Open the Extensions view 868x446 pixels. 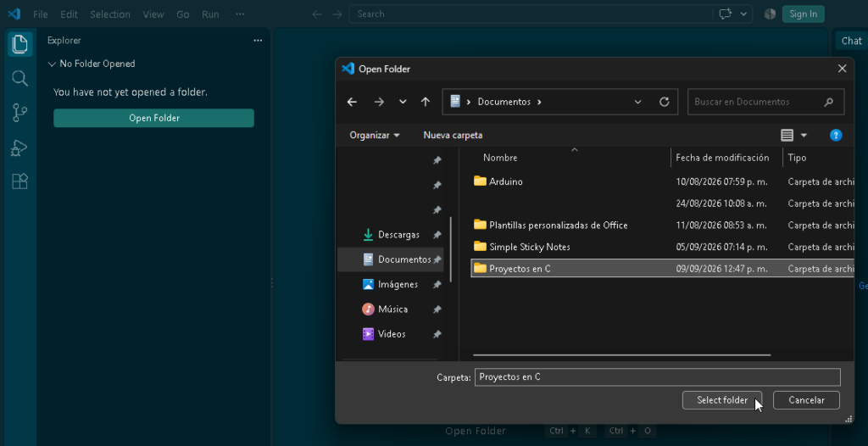point(20,181)
